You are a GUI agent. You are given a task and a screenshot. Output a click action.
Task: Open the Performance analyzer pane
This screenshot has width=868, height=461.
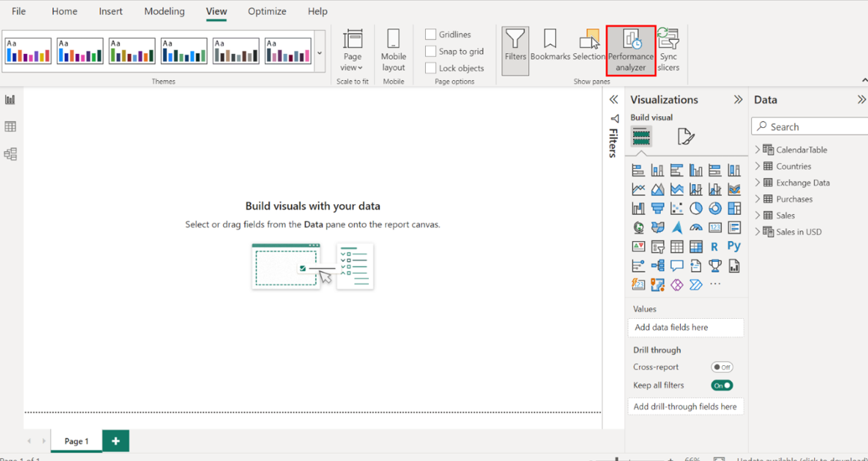(x=631, y=50)
